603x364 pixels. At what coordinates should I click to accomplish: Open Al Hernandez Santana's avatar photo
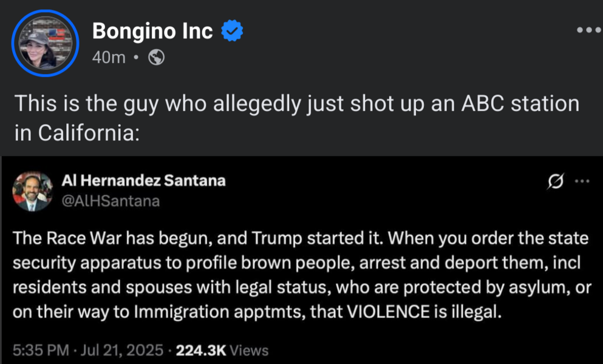[x=33, y=191]
